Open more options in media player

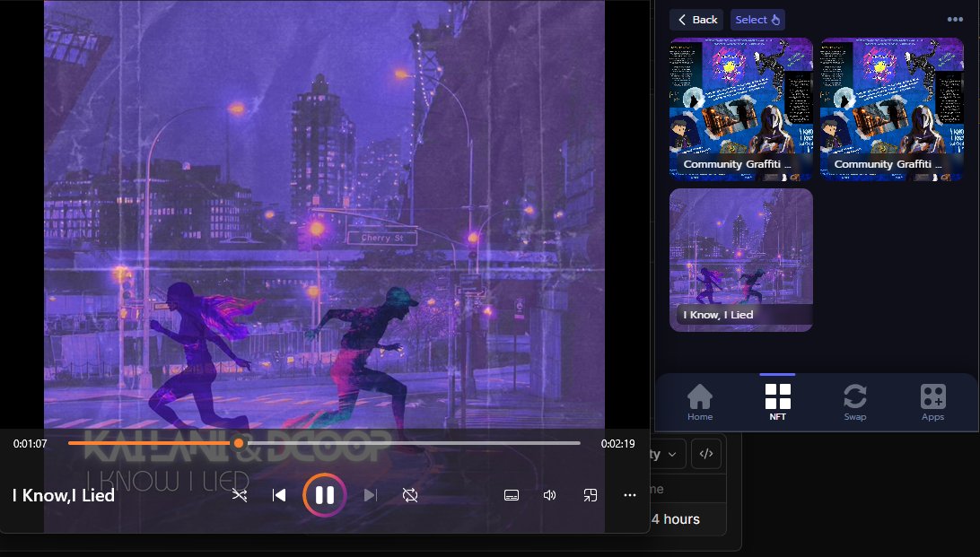point(629,495)
